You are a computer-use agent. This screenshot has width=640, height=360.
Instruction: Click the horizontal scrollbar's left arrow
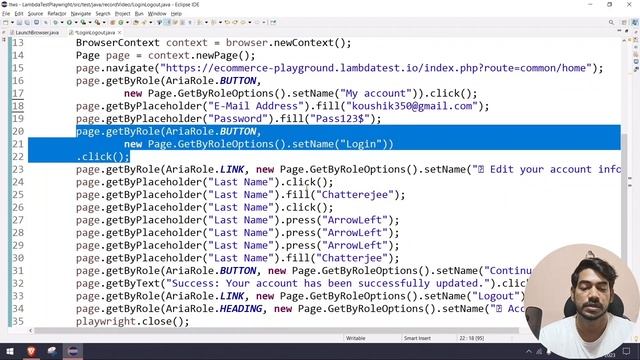tap(31, 331)
